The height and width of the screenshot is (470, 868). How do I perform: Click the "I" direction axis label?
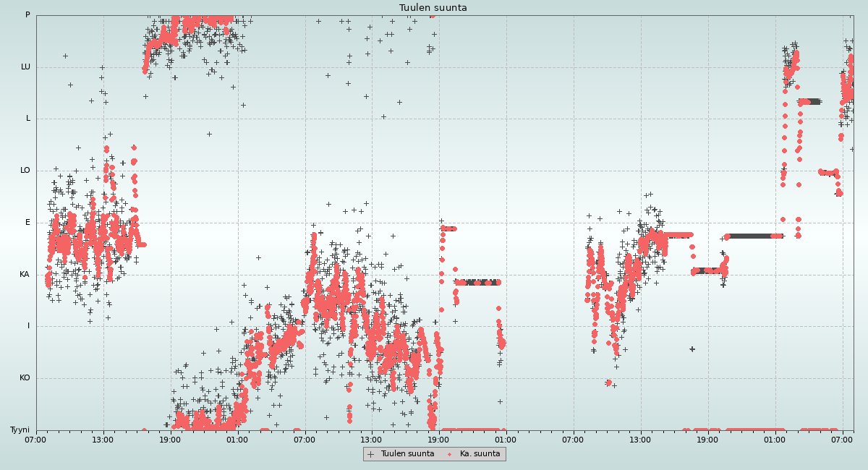[29, 326]
